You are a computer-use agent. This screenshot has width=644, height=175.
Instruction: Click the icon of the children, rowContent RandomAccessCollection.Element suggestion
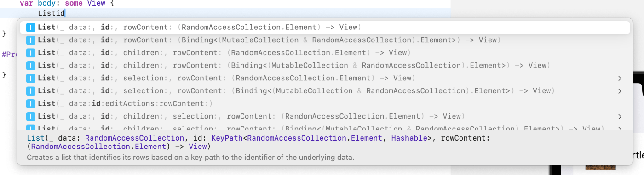coord(30,53)
